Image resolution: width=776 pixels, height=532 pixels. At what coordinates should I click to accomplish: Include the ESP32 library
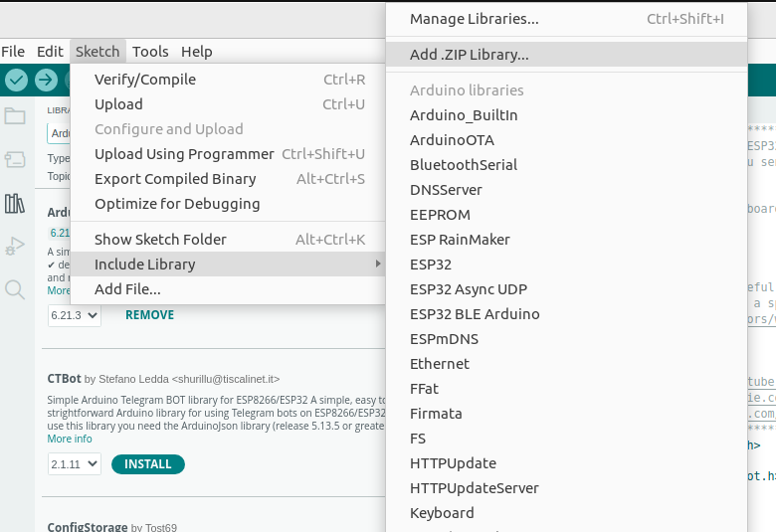(x=567, y=265)
